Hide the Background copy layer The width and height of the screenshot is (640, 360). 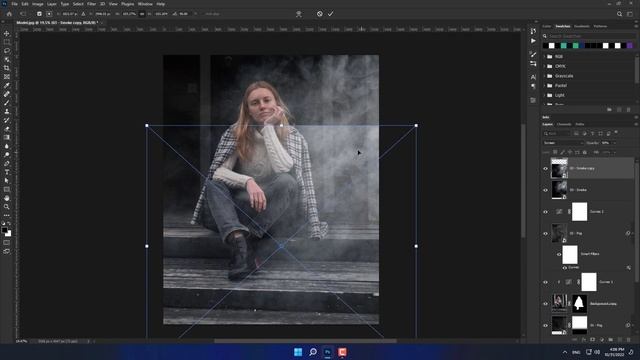545,304
